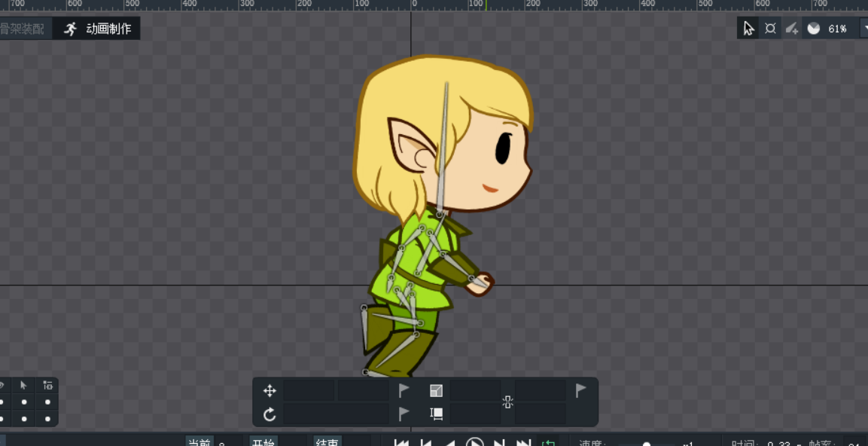Focus the width field beside size icon
The width and height of the screenshot is (868, 446).
point(475,414)
